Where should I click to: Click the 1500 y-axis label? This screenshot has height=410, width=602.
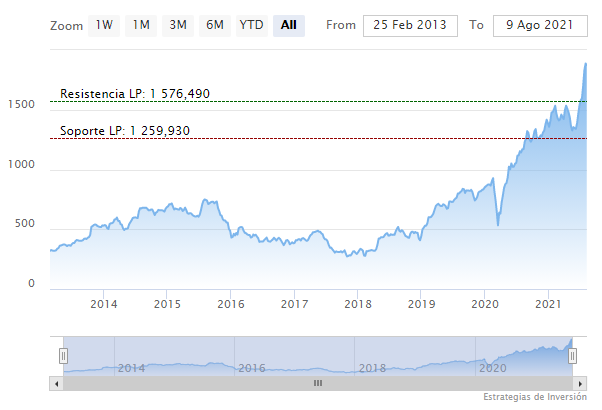[22, 104]
